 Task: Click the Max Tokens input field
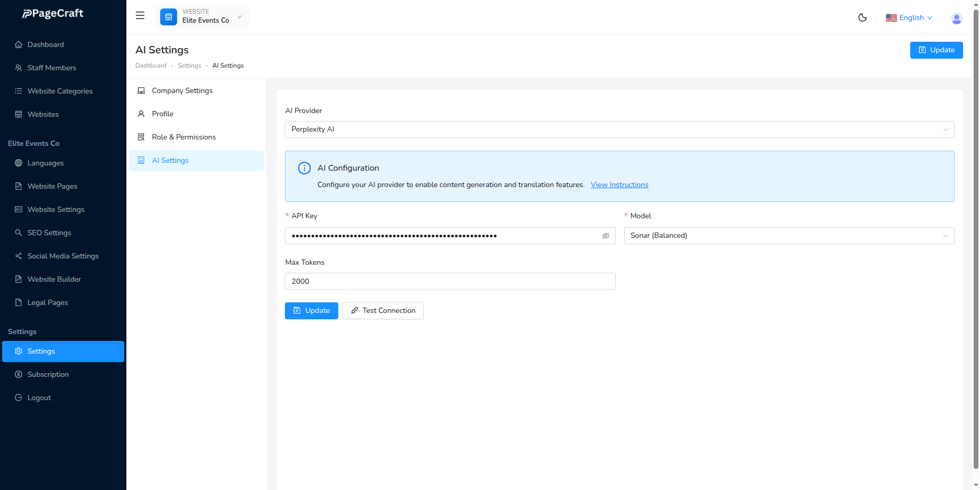coord(450,281)
